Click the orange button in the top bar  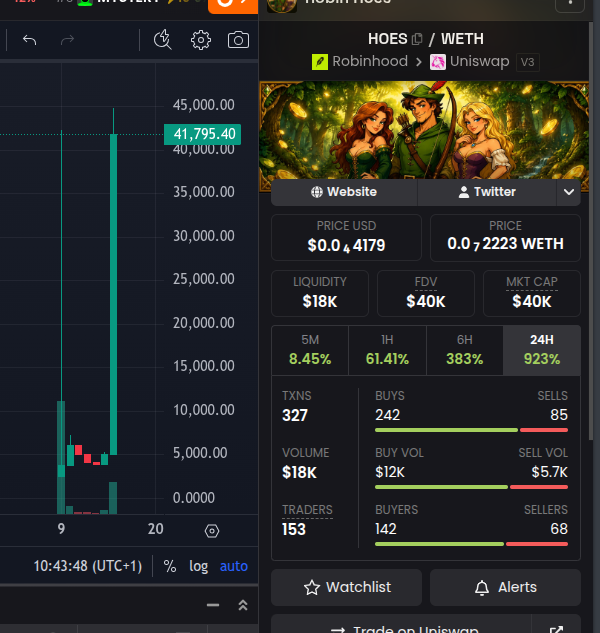[233, 6]
